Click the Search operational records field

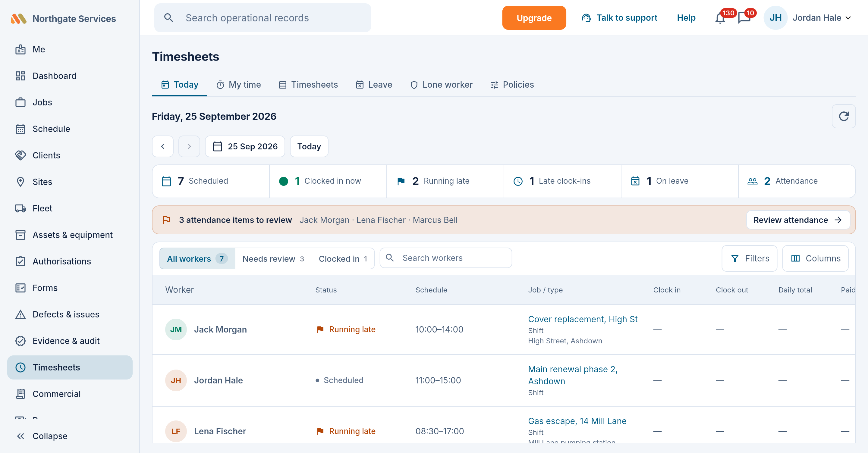click(x=263, y=18)
